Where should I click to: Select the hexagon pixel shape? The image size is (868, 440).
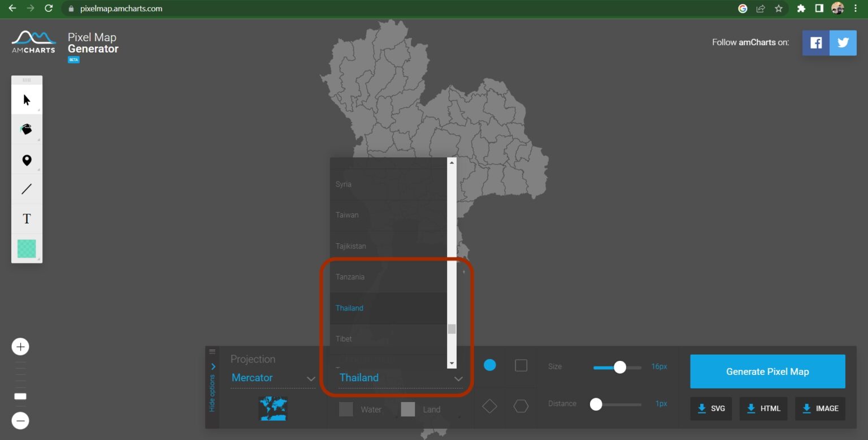click(x=520, y=406)
